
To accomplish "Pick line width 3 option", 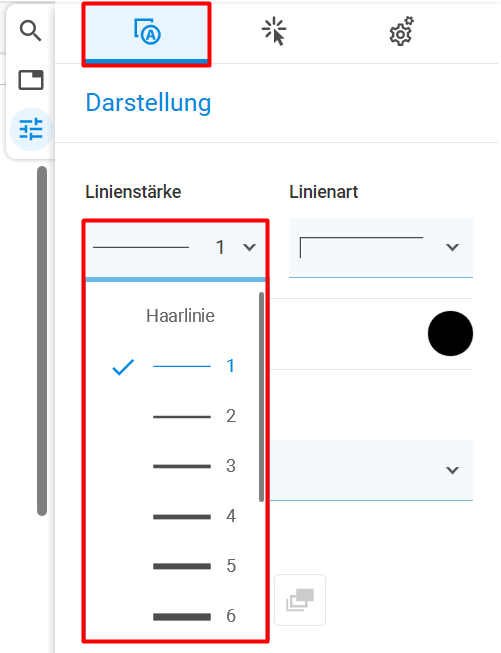I will 175,466.
